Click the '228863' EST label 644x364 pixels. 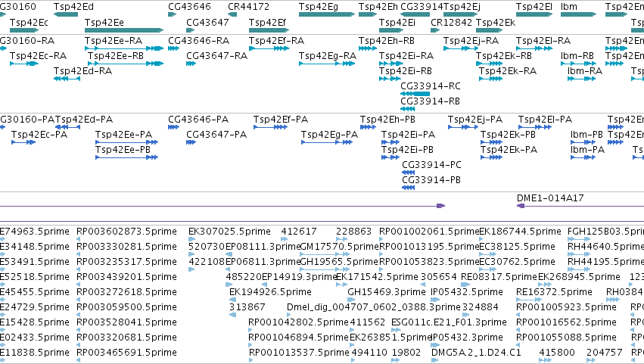click(353, 232)
